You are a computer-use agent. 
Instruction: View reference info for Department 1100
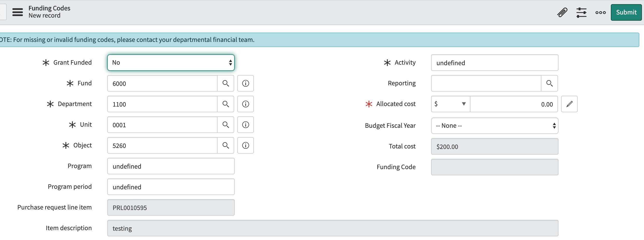[x=245, y=104]
